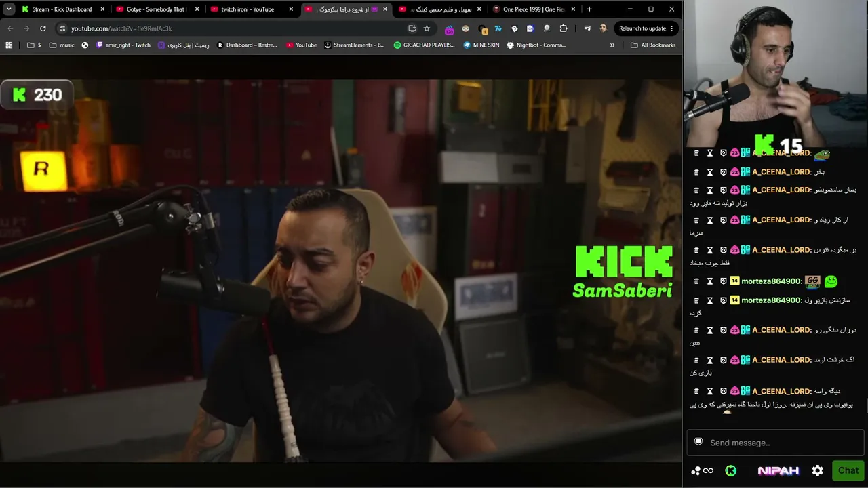
Task: Delete the A_CEENA_LORD frog emote message
Action: [x=696, y=153]
